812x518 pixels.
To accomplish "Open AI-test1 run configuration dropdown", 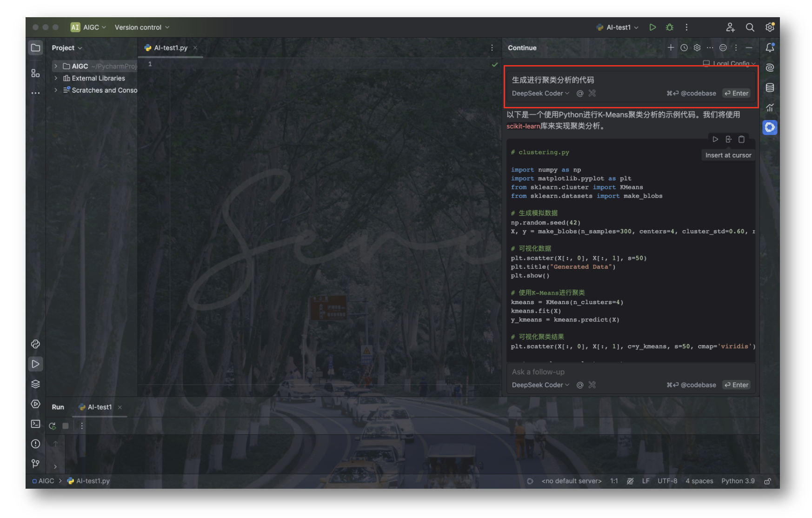I will click(x=618, y=27).
